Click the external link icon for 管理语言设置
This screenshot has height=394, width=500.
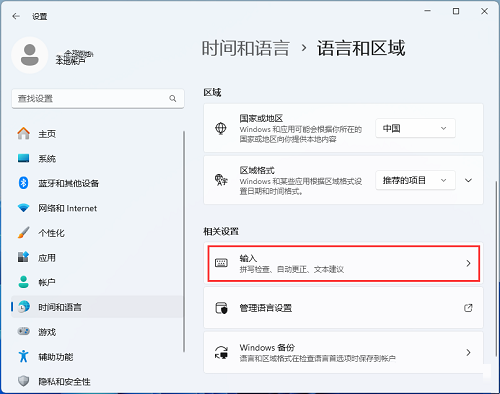[468, 308]
